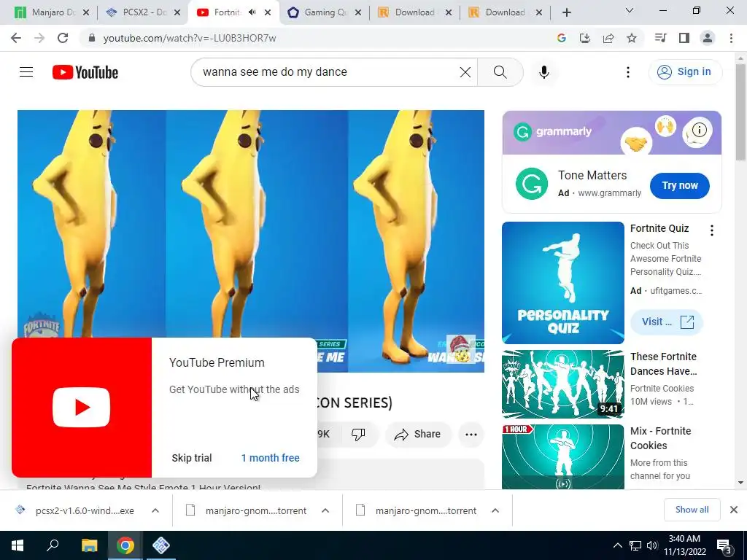The image size is (747, 560).
Task: Open Grammarly ad info icon
Action: (700, 130)
